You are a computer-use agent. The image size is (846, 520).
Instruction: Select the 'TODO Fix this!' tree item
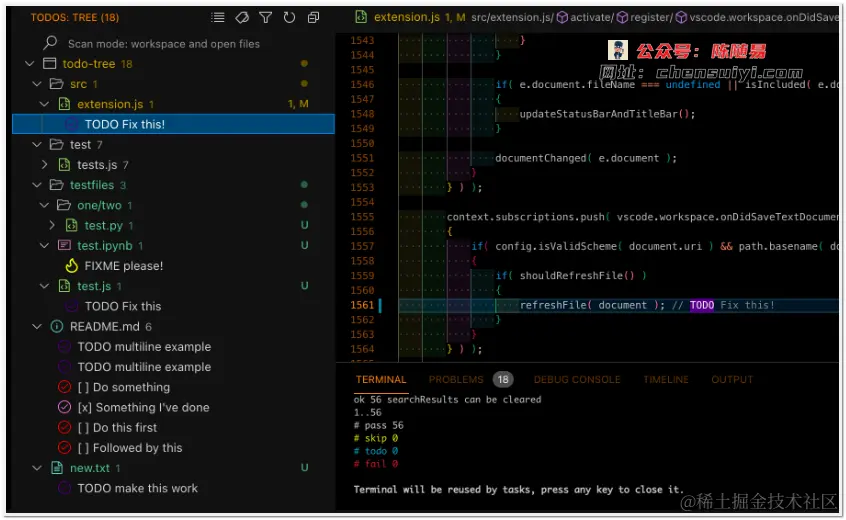click(x=173, y=124)
